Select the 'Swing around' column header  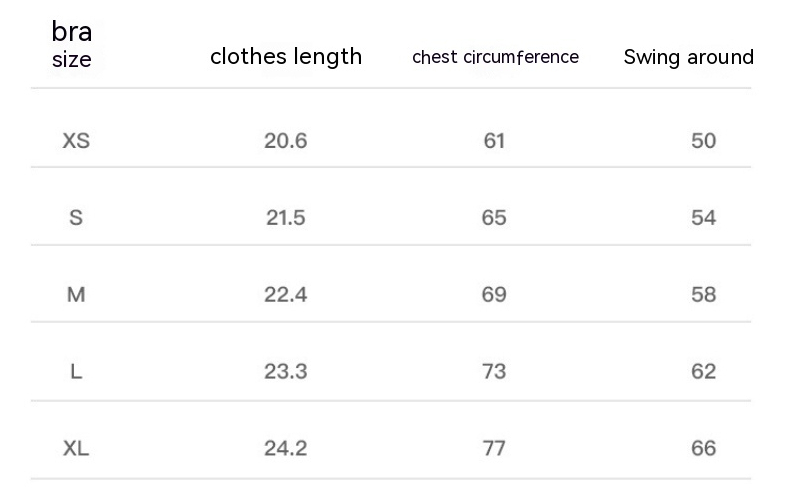(x=688, y=56)
